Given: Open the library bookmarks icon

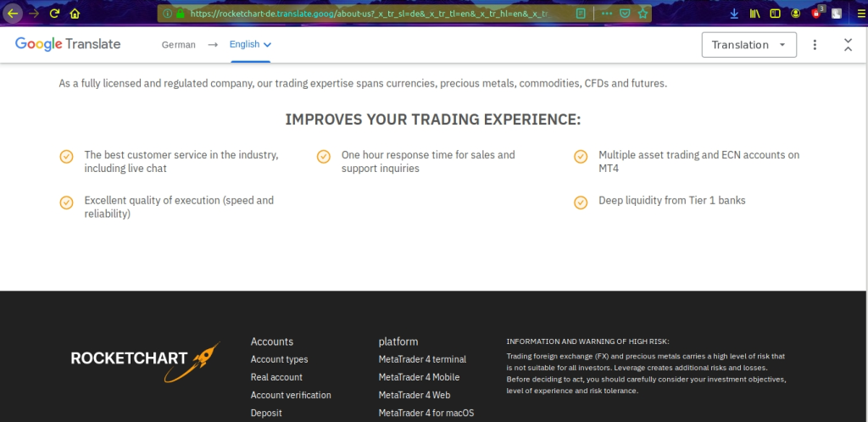Looking at the screenshot, I should tap(754, 14).
